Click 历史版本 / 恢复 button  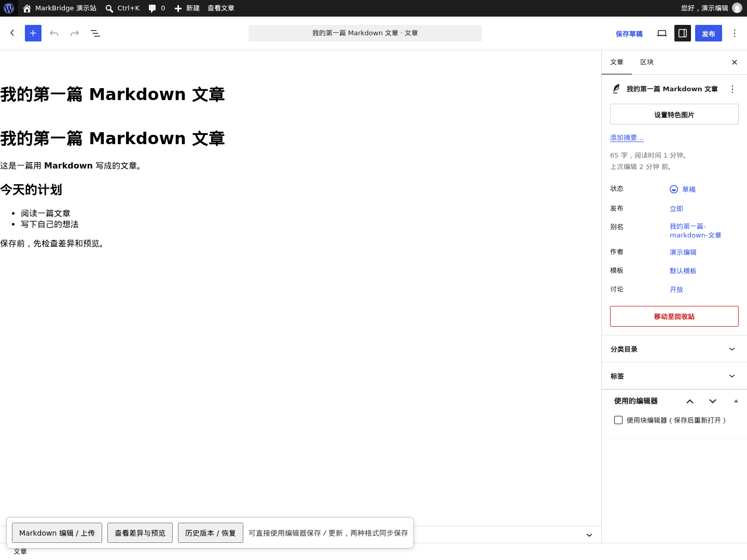[211, 533]
